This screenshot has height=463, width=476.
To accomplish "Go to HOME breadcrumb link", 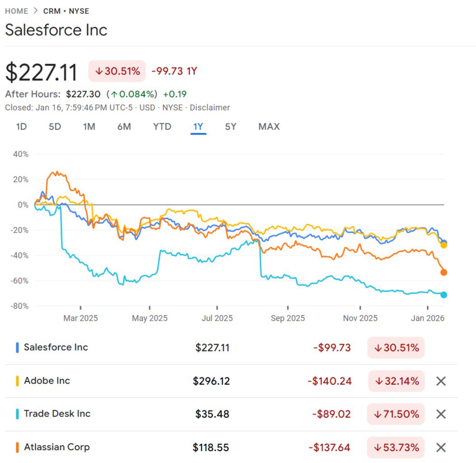I will point(16,11).
